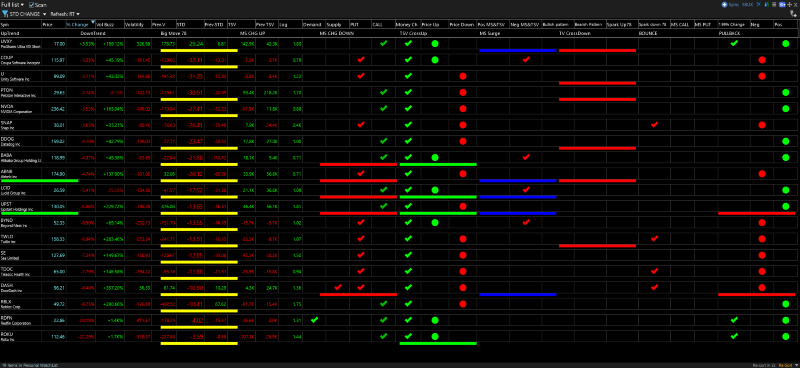
Task: Click the MS CALL column header
Action: coord(682,24)
